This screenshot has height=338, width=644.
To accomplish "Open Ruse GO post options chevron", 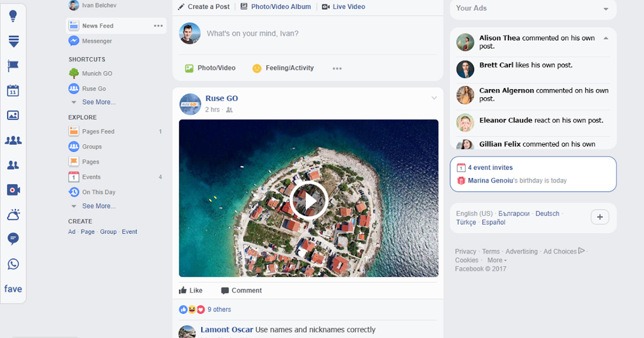I will point(434,98).
